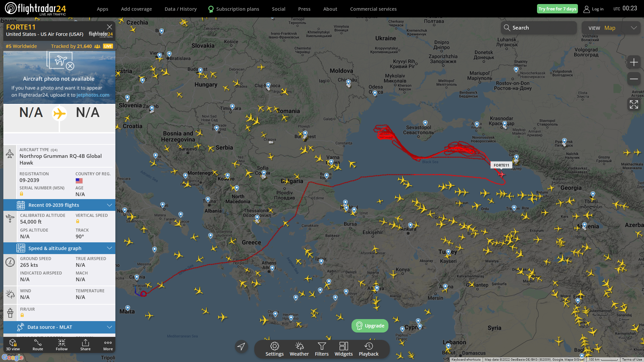The width and height of the screenshot is (644, 362).
Task: Center map on my location arrow
Action: click(241, 346)
